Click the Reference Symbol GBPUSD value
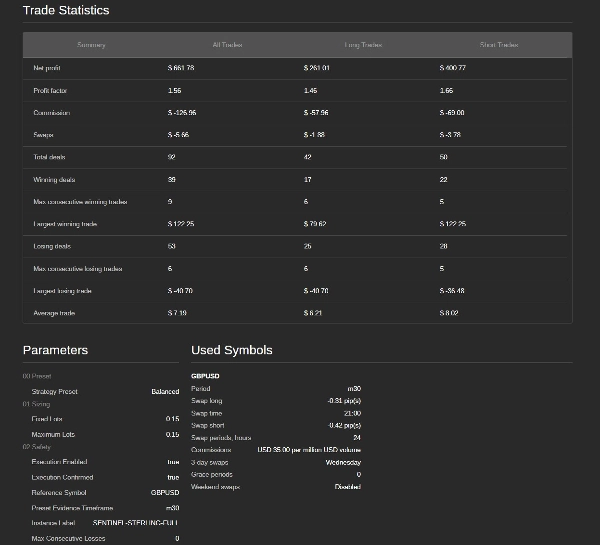The width and height of the screenshot is (600, 545). coord(165,493)
